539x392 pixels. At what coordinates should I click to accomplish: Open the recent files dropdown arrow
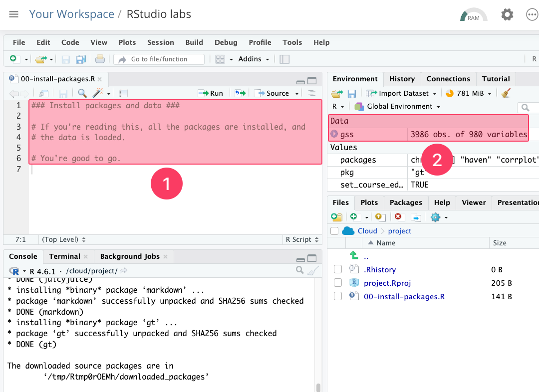coord(51,59)
